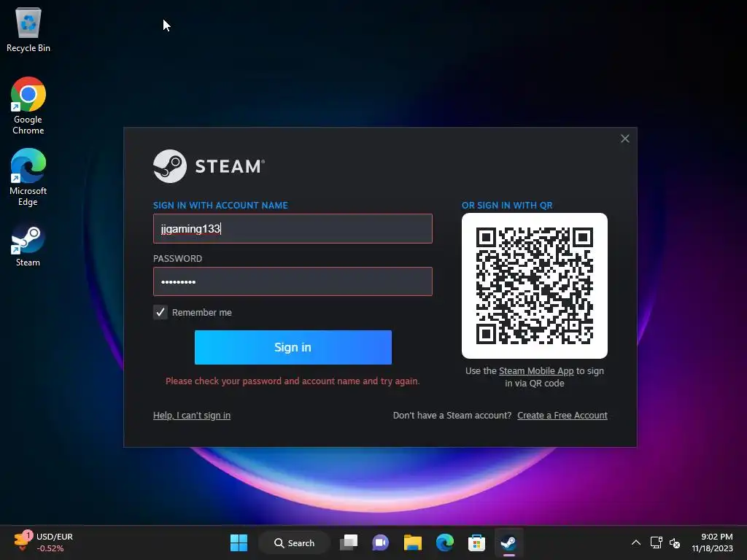Click the PASSWORD field label
Screen dimensions: 747x560
pos(177,259)
